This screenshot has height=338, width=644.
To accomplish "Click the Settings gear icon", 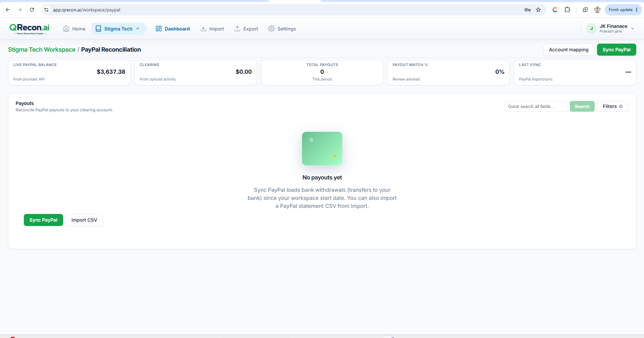I will coord(271,29).
